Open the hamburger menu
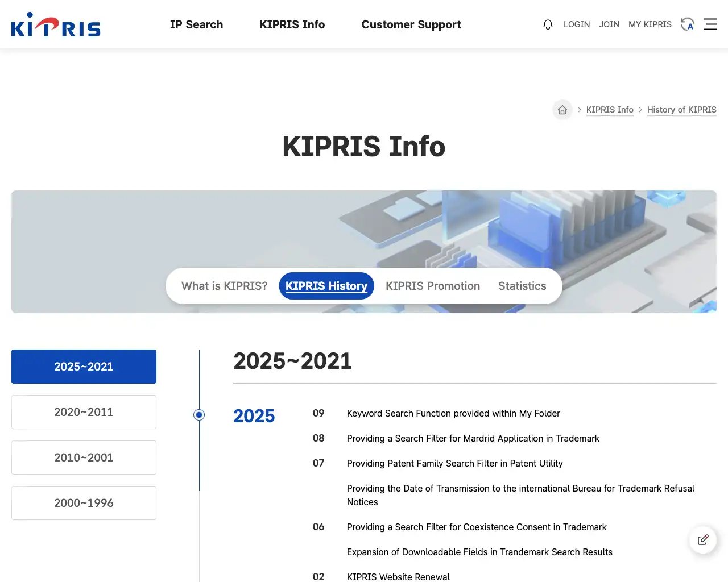This screenshot has width=728, height=582. coord(710,24)
